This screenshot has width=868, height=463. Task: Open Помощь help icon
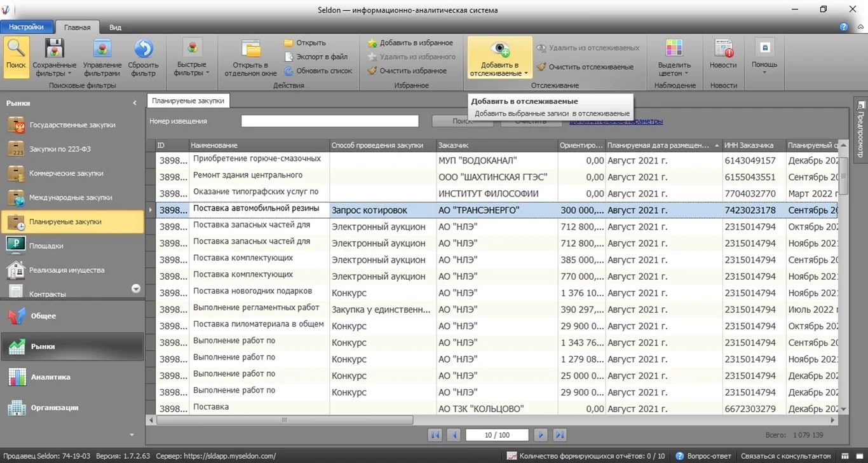pos(764,48)
